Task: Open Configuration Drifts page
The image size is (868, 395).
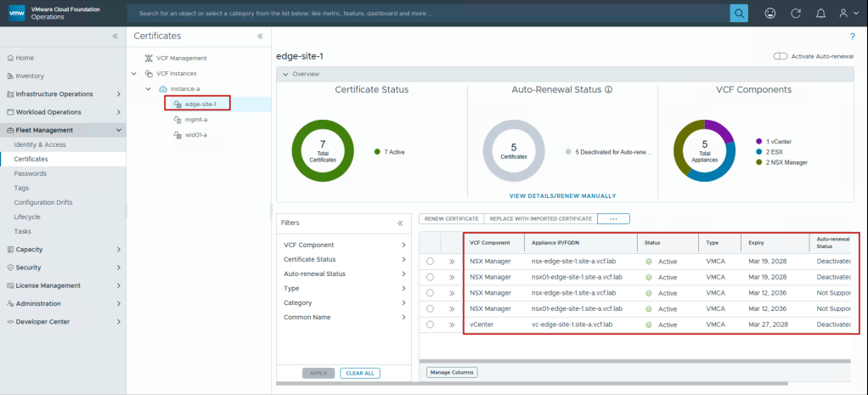Action: (43, 202)
